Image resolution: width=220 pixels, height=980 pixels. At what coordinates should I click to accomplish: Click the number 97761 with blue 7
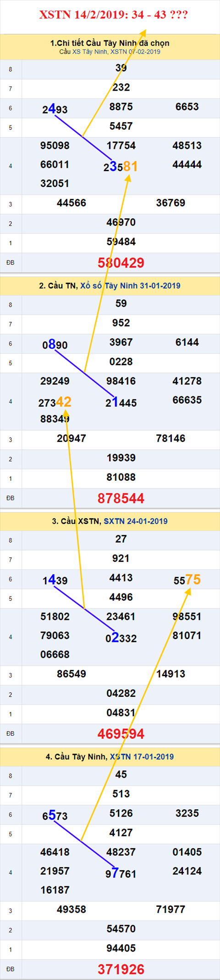click(x=121, y=873)
